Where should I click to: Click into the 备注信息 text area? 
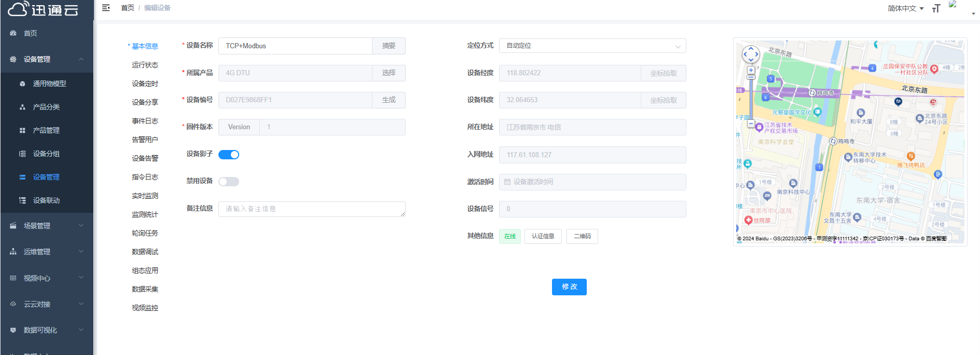(x=311, y=209)
